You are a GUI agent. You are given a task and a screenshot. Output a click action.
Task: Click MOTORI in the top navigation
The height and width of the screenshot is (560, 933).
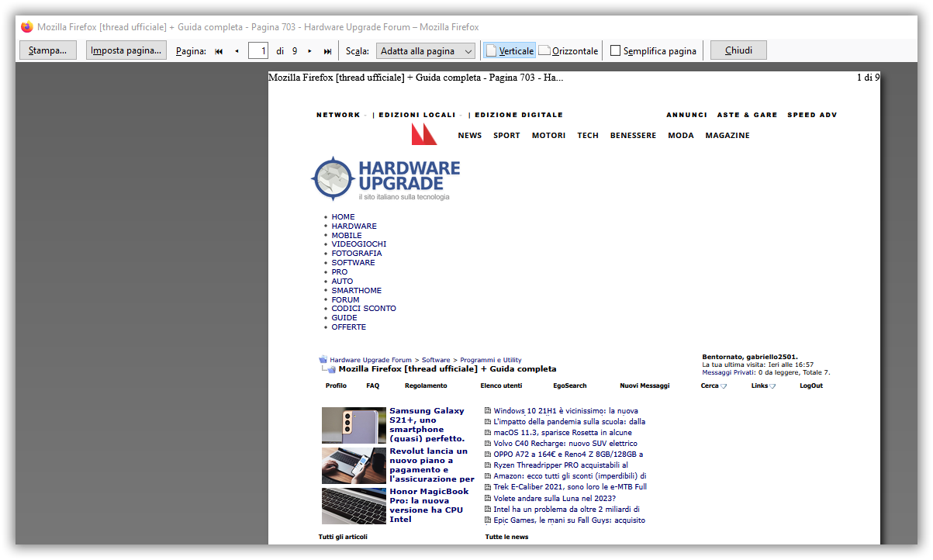point(548,136)
